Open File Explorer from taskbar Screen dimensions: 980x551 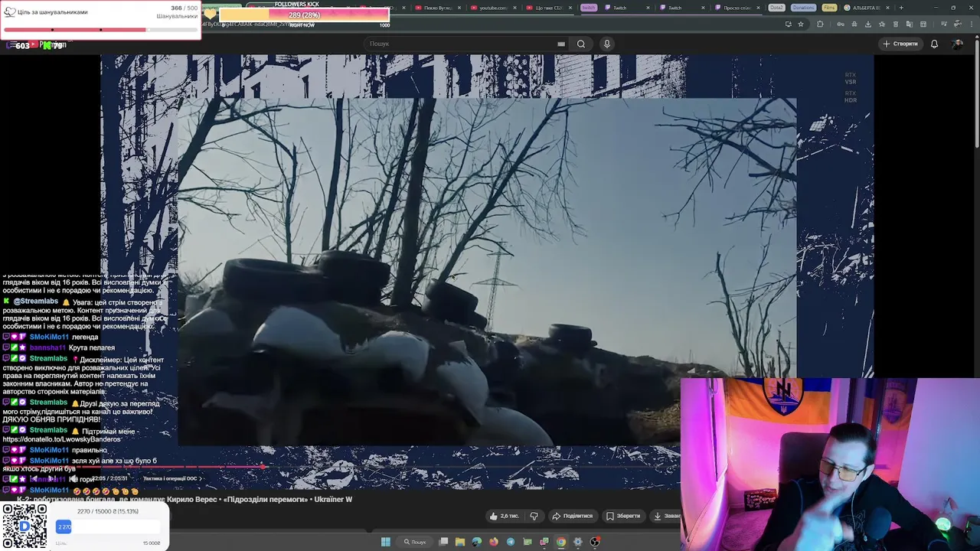tap(460, 542)
